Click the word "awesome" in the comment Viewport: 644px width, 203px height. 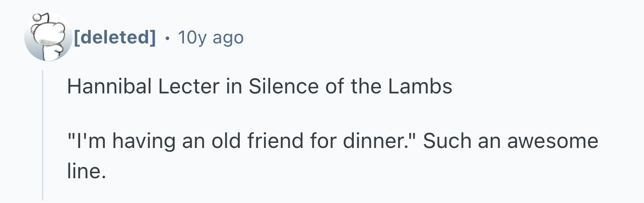click(x=552, y=141)
